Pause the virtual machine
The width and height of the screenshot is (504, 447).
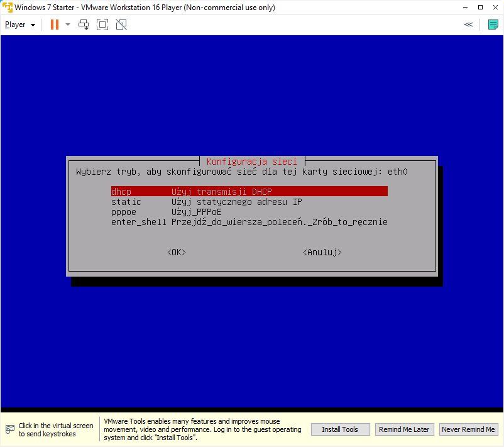coord(54,25)
